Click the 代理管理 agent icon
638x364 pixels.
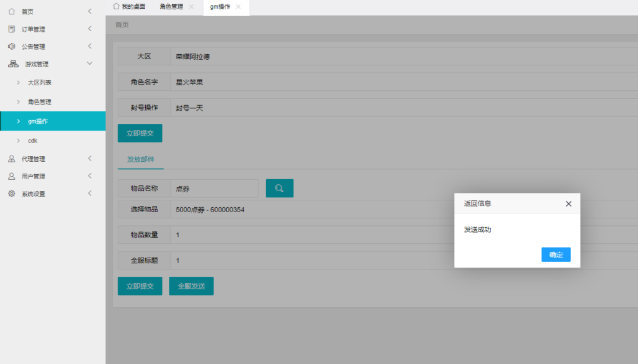[11, 159]
